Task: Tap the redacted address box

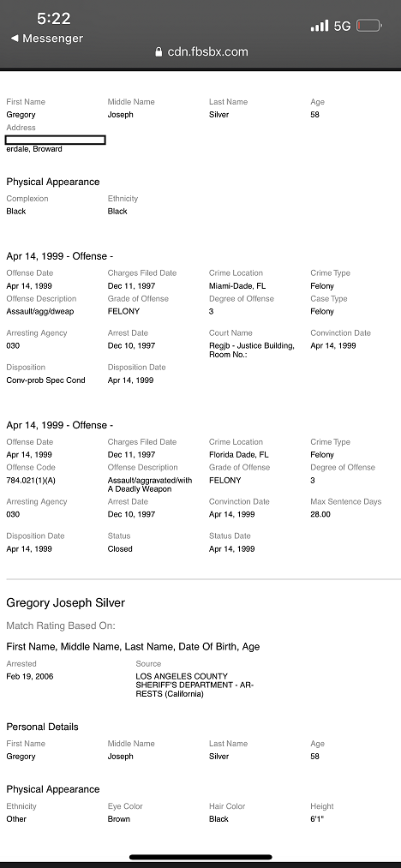Action: click(56, 140)
